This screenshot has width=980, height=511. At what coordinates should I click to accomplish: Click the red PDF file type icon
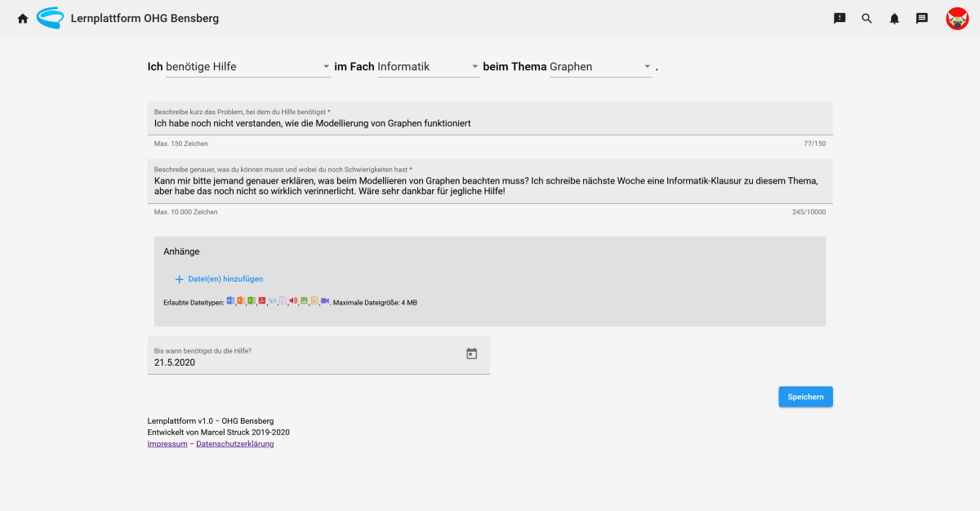262,301
